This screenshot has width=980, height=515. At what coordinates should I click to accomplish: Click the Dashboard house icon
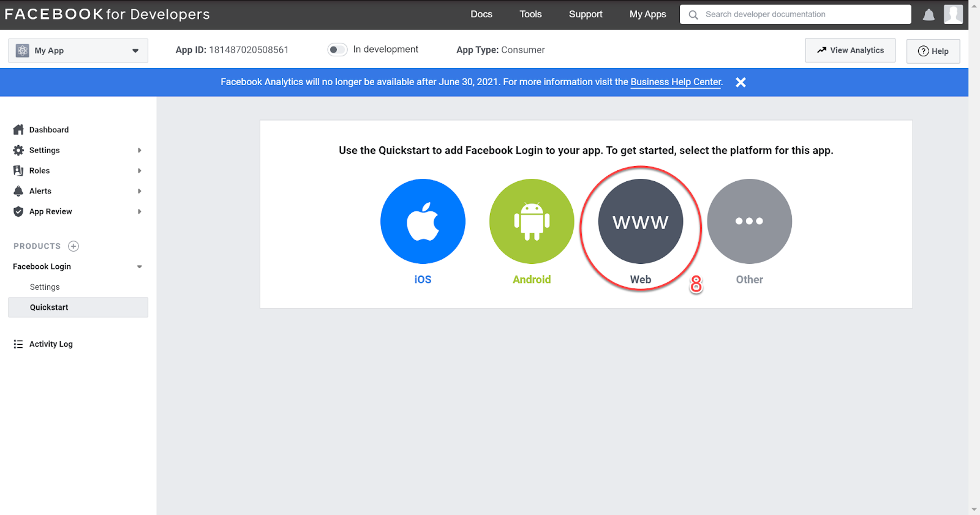pyautogui.click(x=18, y=130)
